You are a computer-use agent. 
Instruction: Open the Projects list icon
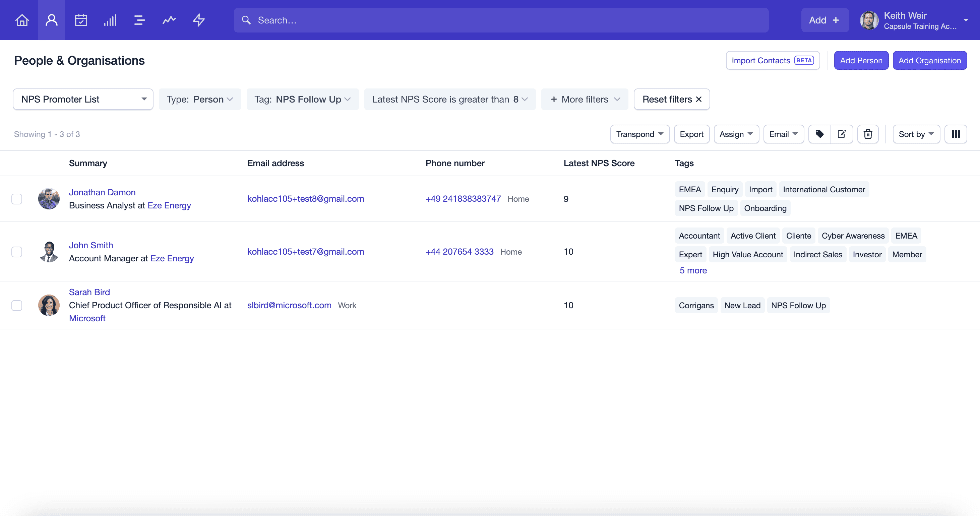pos(140,20)
